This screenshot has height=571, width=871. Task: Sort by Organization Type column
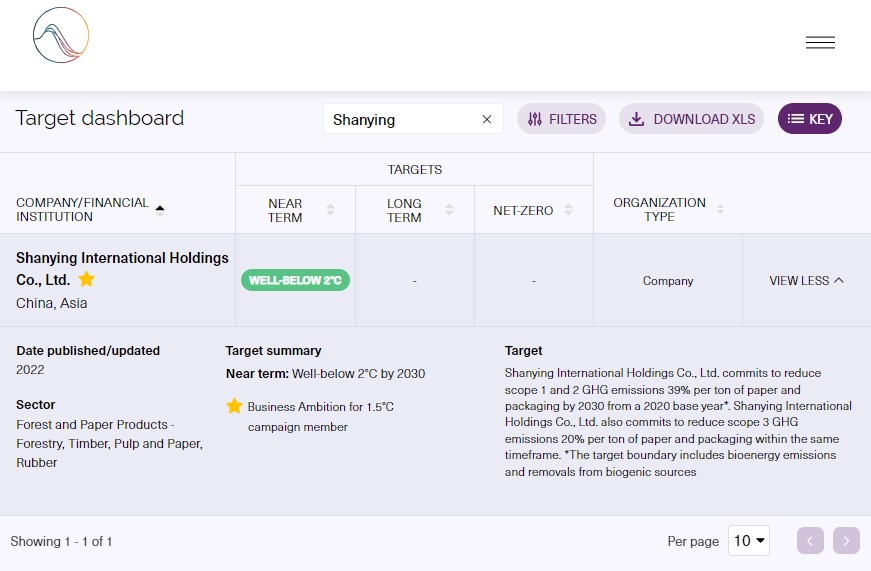click(720, 209)
